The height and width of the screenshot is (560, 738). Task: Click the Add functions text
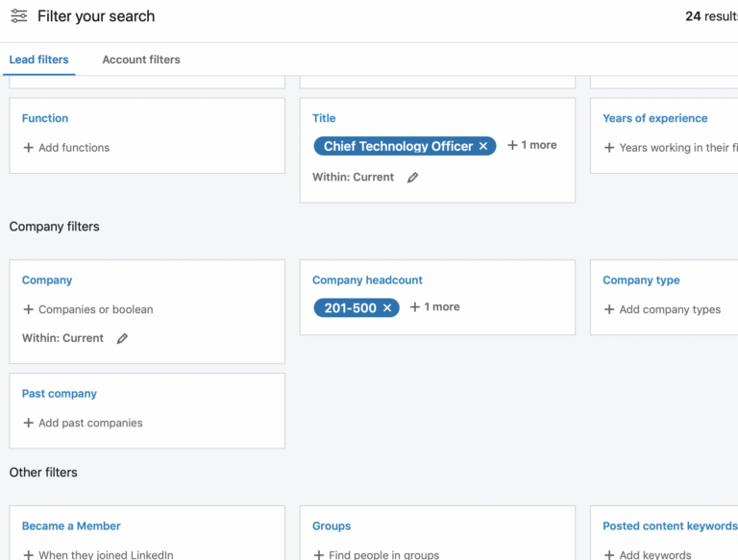[74, 148]
